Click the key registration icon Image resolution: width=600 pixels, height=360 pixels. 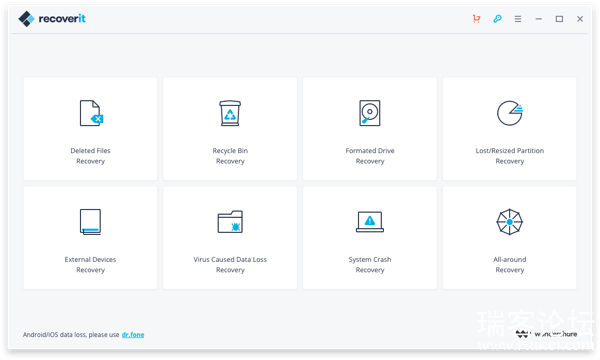point(497,19)
